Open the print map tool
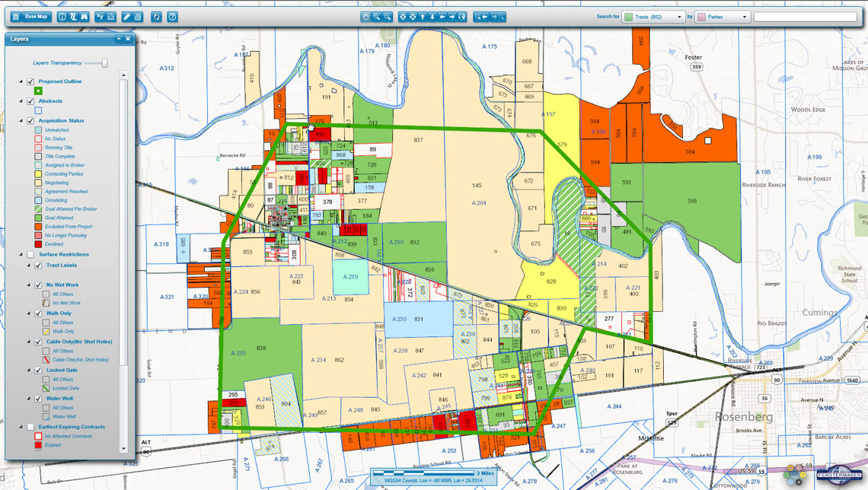This screenshot has height=490, width=868. click(x=139, y=16)
